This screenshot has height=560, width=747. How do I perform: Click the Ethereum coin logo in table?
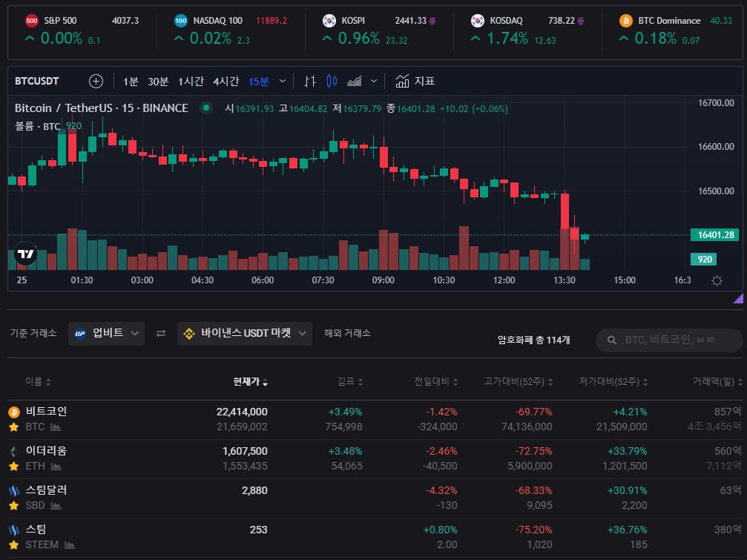[14, 451]
